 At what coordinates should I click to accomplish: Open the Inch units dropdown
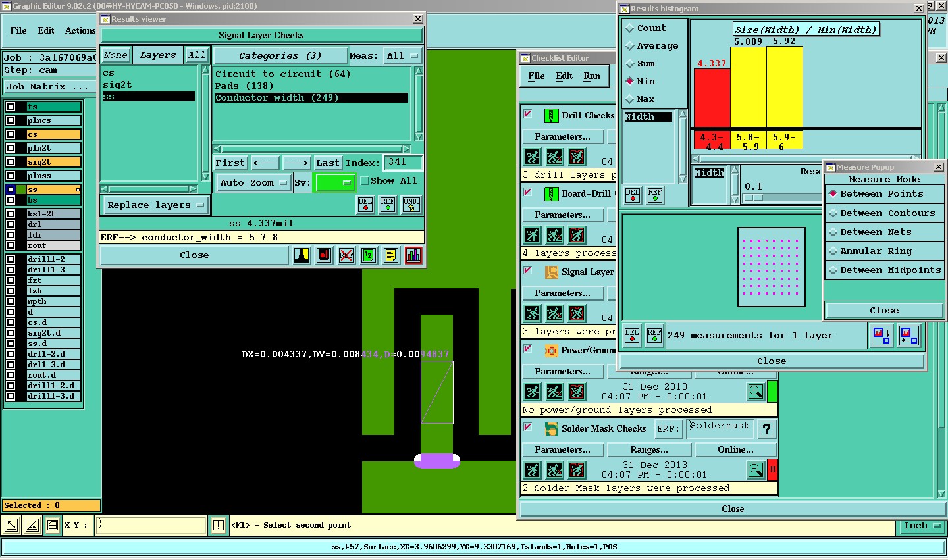[922, 526]
